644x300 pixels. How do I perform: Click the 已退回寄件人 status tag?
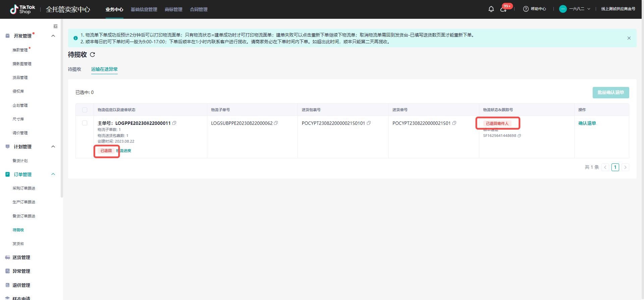497,123
